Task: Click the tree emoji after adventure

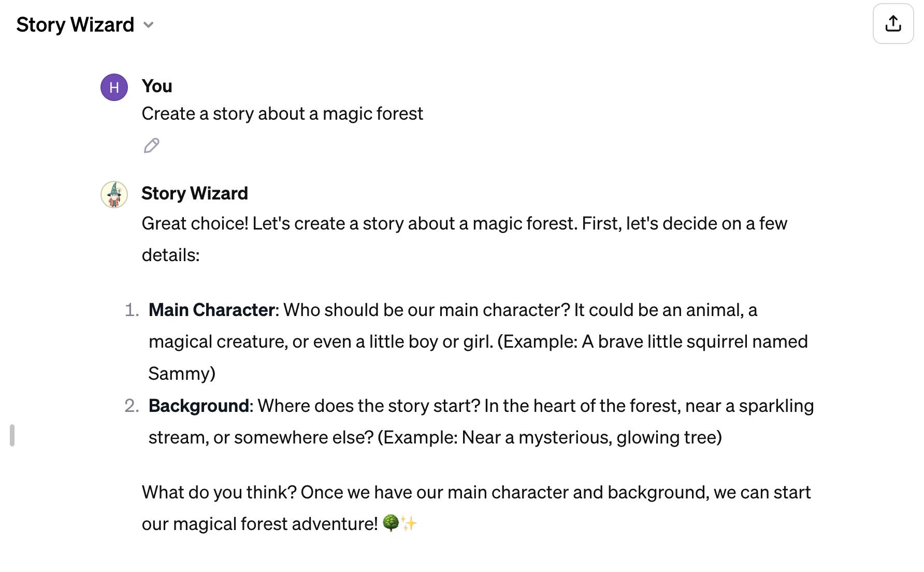Action: coord(391,523)
